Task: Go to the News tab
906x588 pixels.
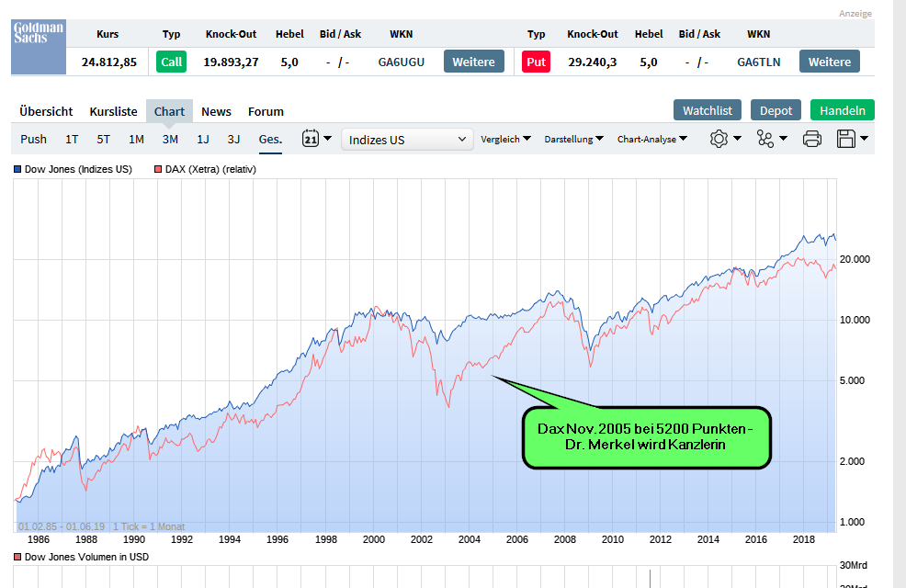Action: click(x=216, y=111)
